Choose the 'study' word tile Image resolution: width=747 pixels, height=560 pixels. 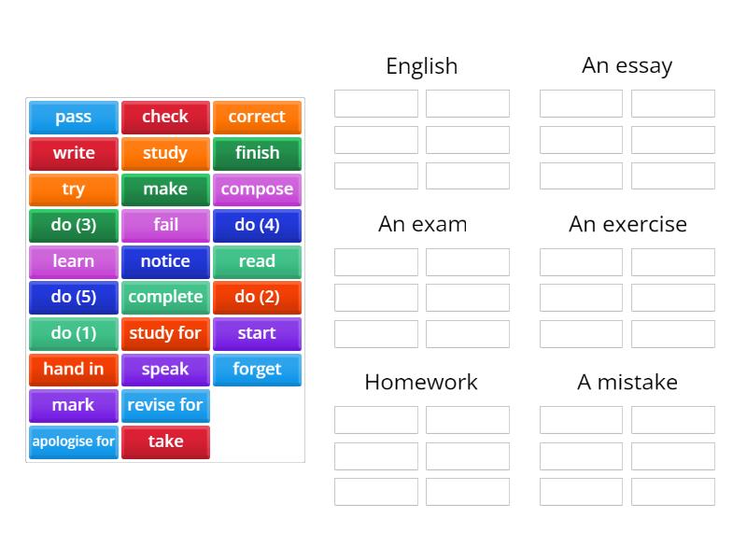click(165, 153)
